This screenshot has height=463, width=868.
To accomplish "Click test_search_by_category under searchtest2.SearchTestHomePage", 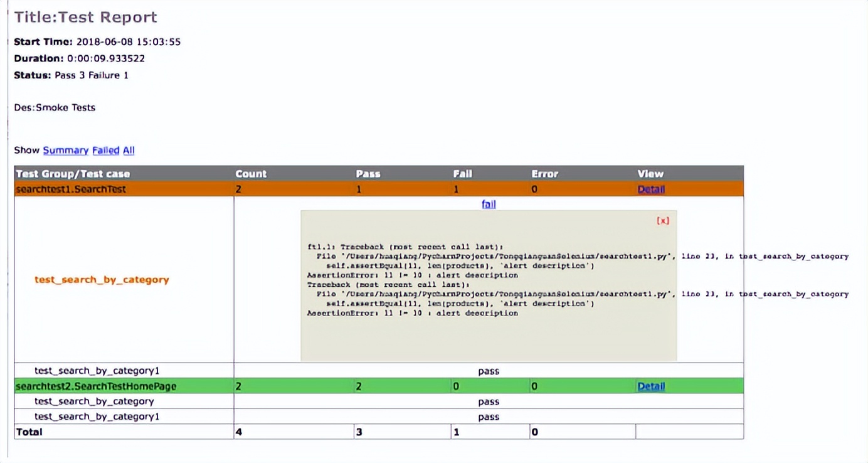I will tap(94, 402).
